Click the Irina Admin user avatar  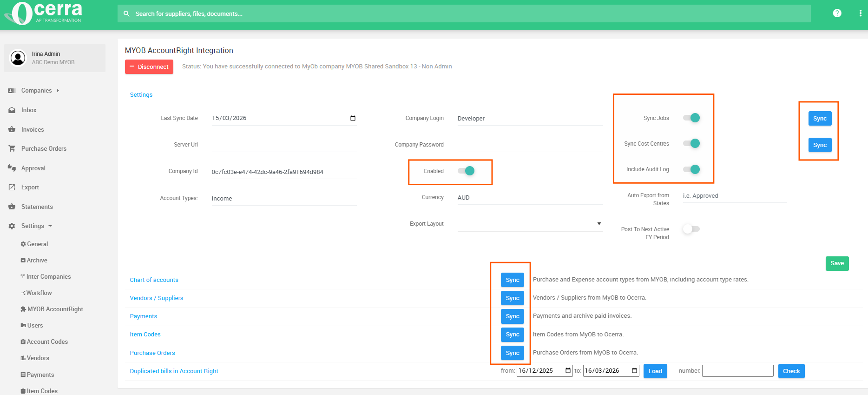click(x=18, y=58)
